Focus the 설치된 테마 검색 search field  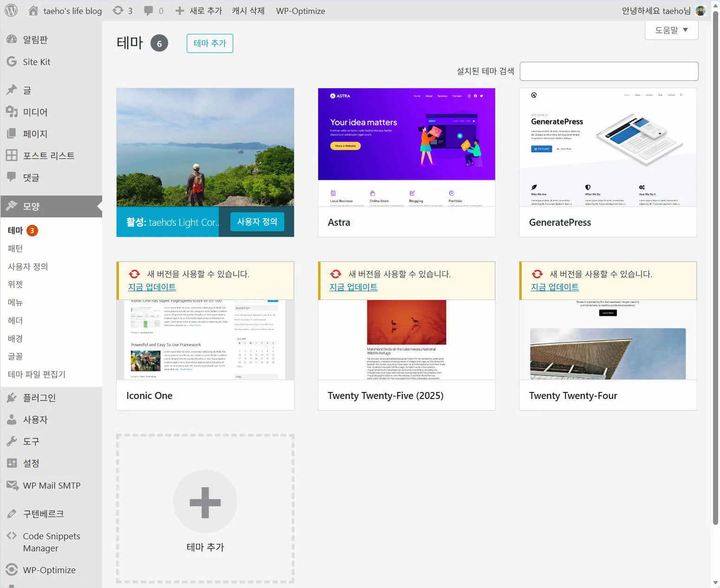[x=609, y=71]
